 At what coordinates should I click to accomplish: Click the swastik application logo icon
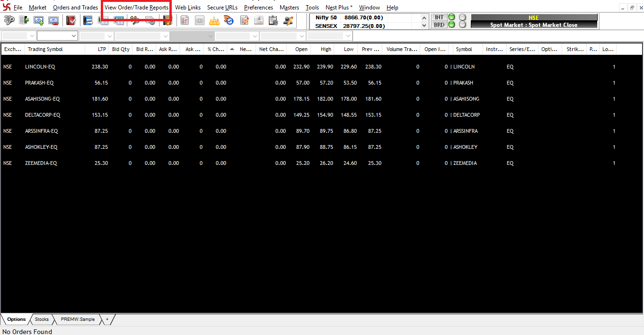click(x=6, y=7)
